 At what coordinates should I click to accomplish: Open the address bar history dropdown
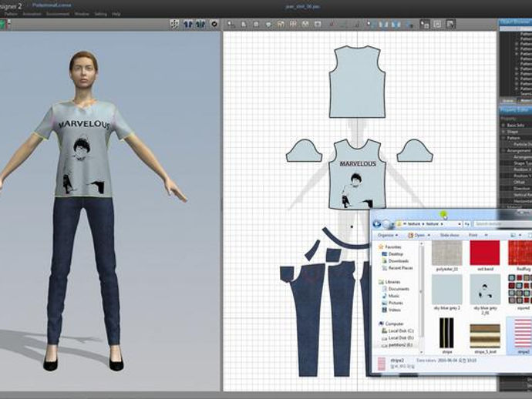click(459, 224)
